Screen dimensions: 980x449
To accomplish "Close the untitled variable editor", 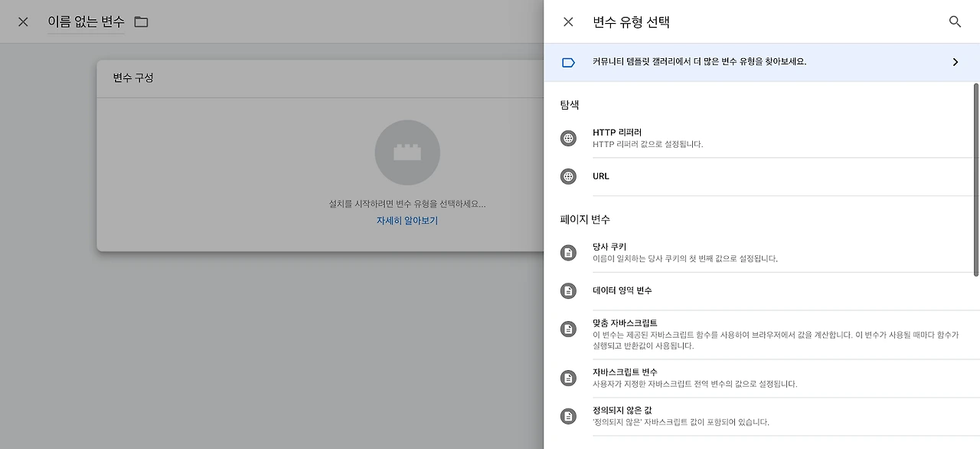I will pos(23,22).
